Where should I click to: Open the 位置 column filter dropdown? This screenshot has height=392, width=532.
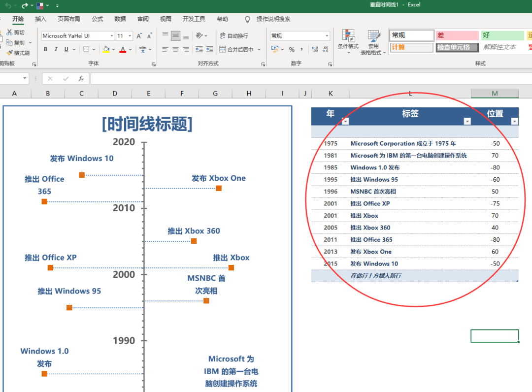tap(514, 121)
